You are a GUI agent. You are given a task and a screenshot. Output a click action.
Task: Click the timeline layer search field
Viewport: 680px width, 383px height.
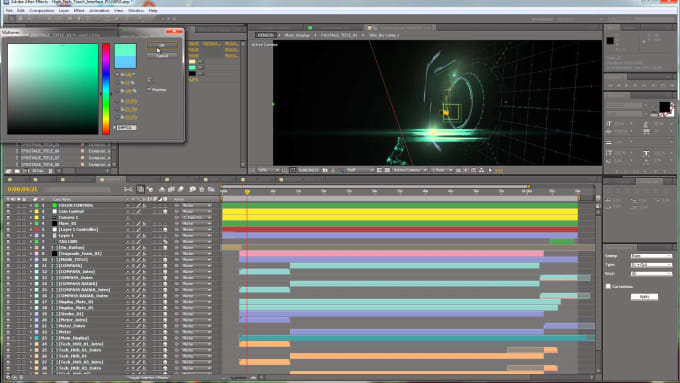(77, 190)
